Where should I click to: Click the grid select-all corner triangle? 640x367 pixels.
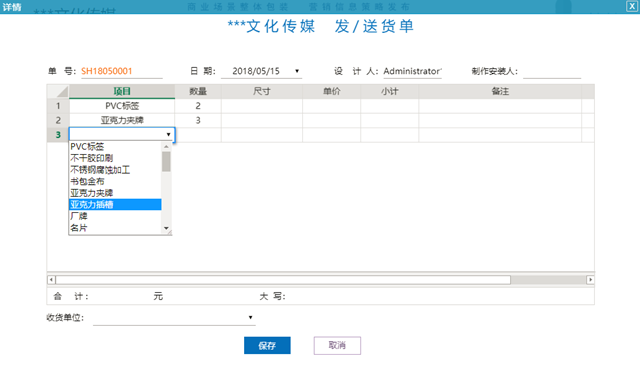coord(58,91)
